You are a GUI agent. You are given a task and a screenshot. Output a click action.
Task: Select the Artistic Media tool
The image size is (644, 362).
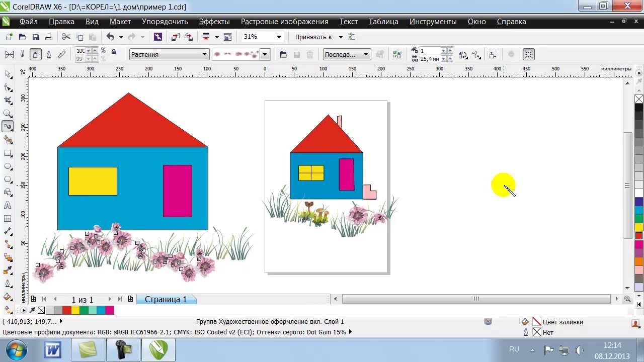coord(8,127)
